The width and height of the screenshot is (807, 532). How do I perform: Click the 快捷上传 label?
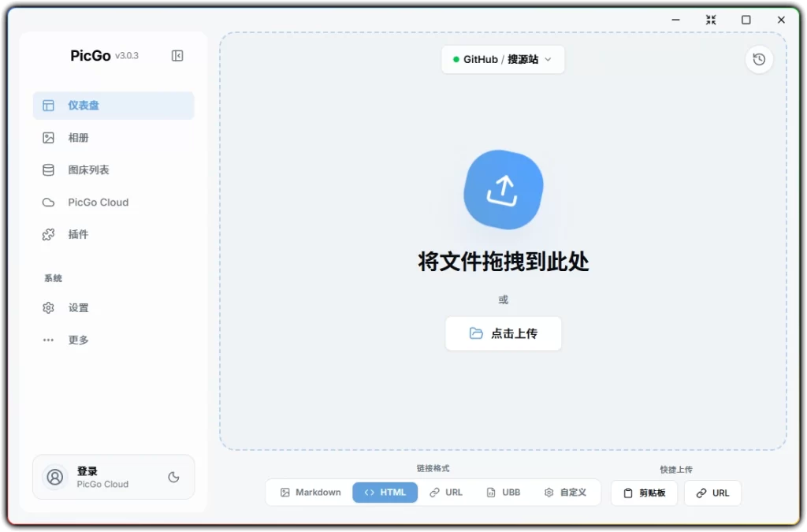(676, 469)
